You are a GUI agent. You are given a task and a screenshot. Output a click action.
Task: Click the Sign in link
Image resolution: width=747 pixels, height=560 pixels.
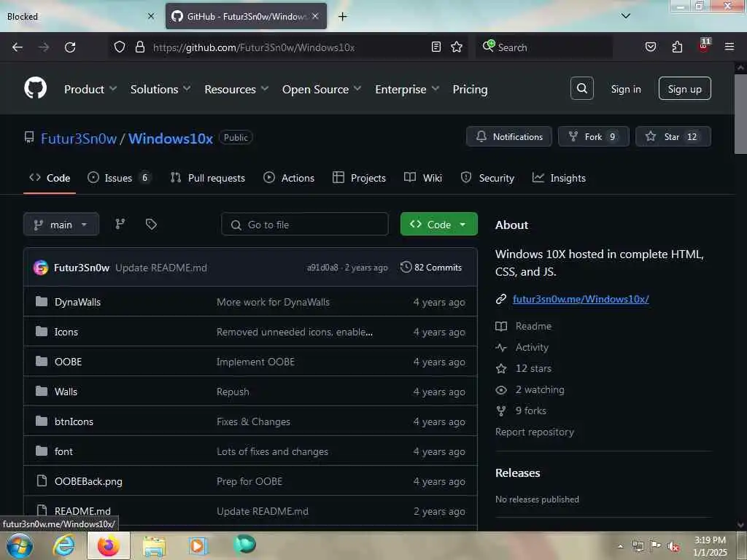point(625,89)
